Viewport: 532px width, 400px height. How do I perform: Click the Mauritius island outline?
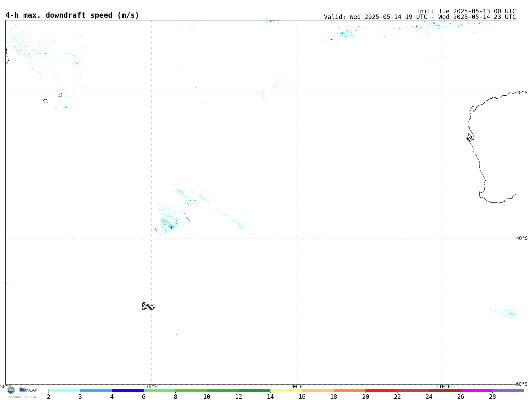click(x=60, y=95)
